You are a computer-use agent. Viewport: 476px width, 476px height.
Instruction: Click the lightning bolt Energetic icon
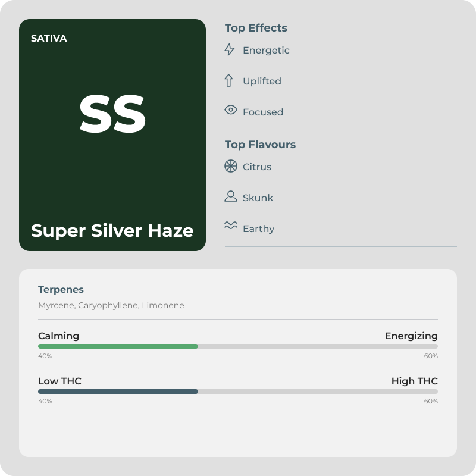[x=230, y=49]
